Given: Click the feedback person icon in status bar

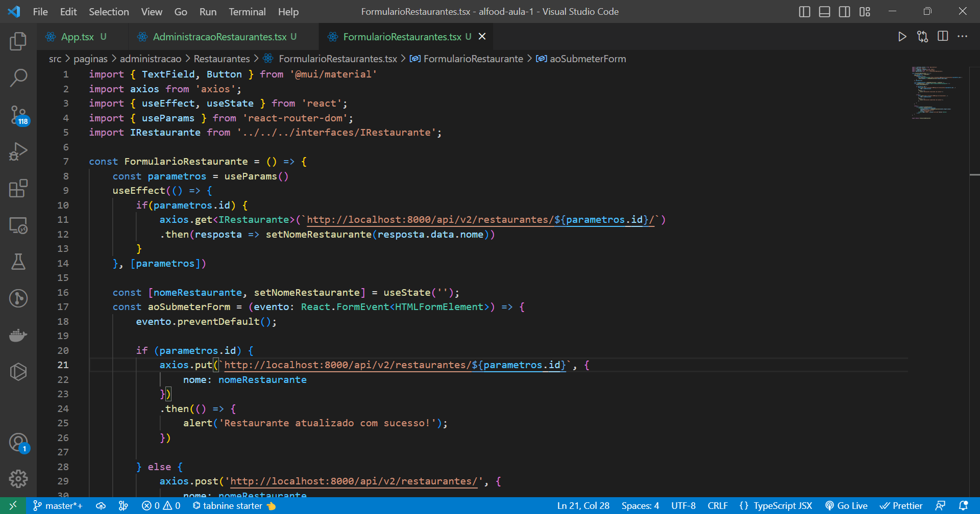Looking at the screenshot, I should (x=940, y=506).
